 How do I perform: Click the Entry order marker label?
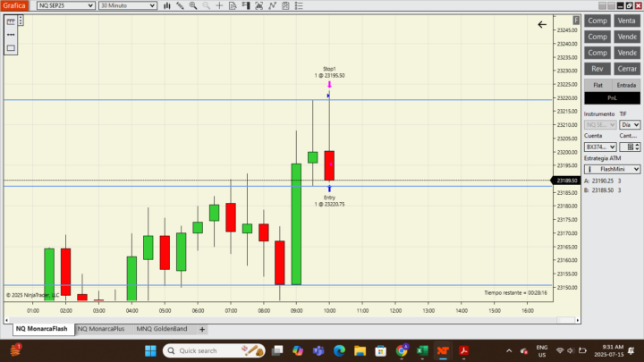pyautogui.click(x=329, y=201)
